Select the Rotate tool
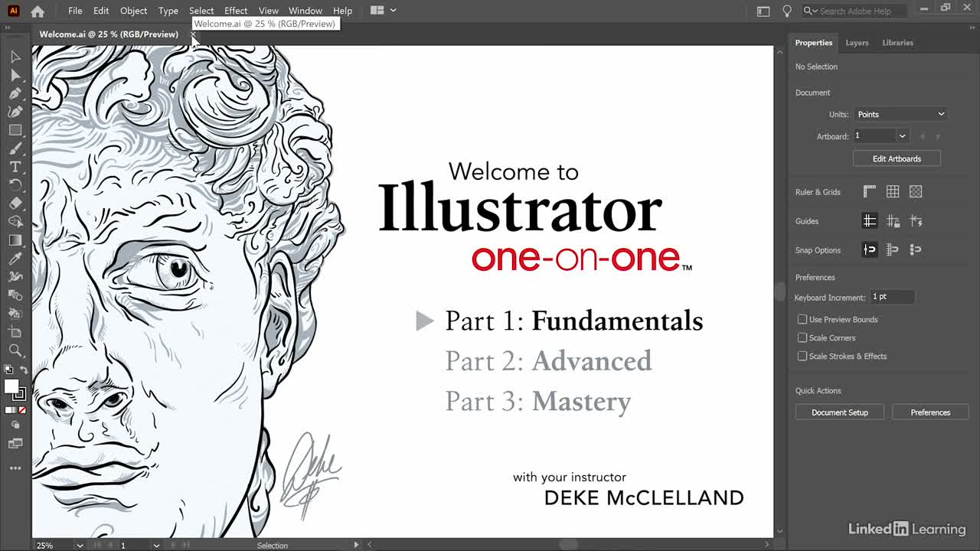 [15, 185]
